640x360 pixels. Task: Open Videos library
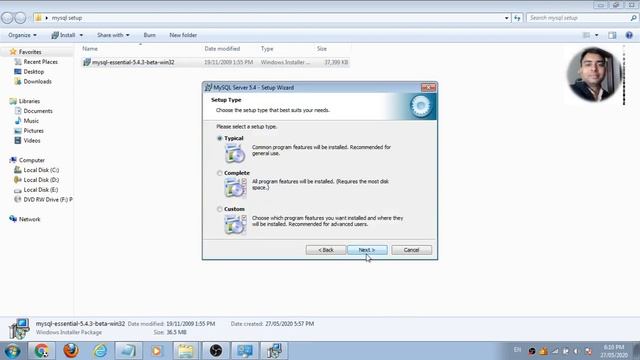click(x=31, y=140)
